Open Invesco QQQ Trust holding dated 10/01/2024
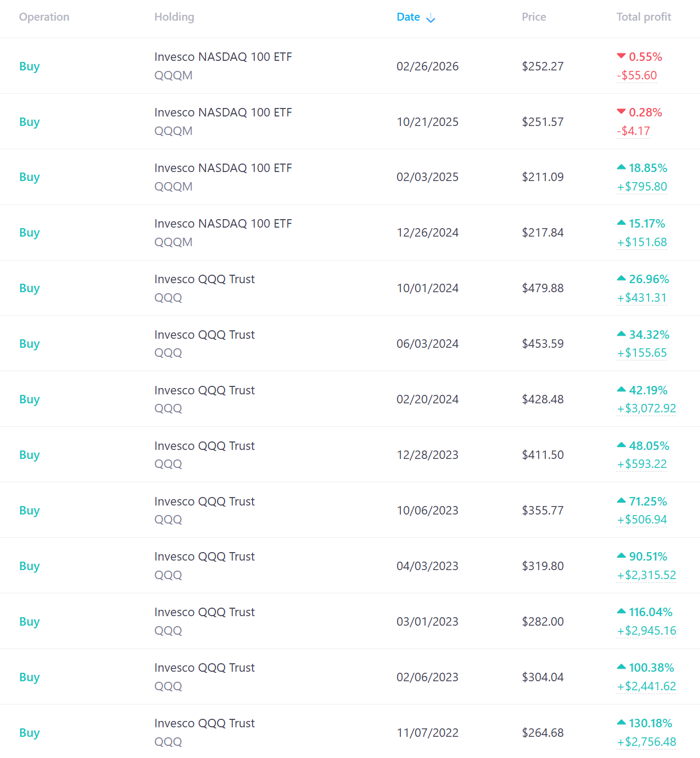This screenshot has height=758, width=700. point(204,279)
